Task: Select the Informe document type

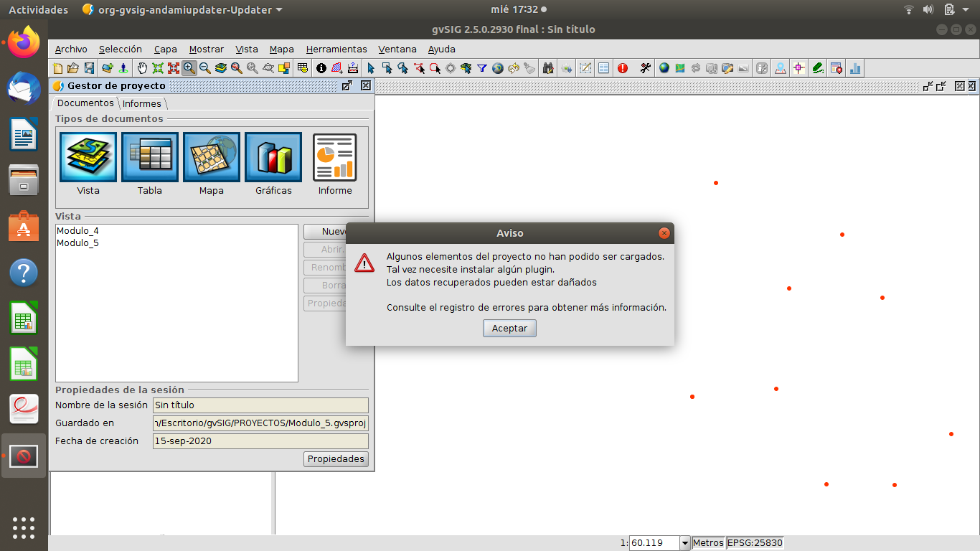Action: point(335,157)
